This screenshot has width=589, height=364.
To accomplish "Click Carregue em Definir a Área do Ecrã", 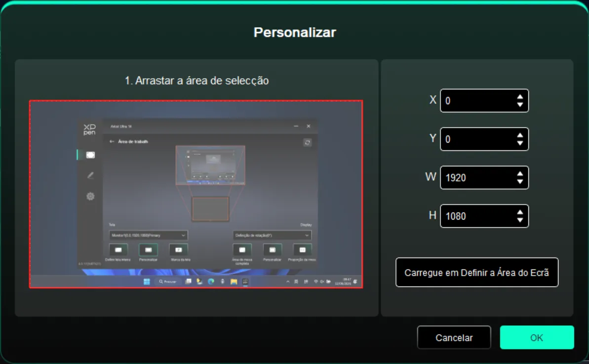I will pyautogui.click(x=477, y=272).
